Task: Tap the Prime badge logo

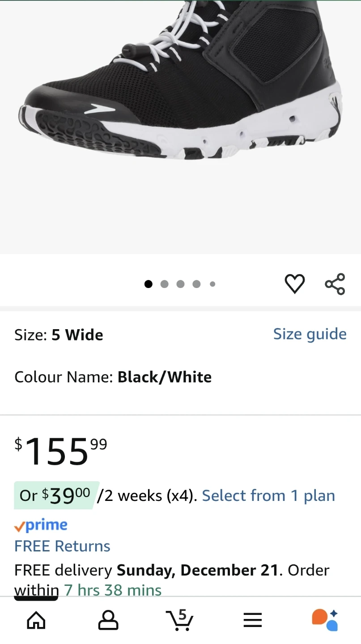Action: click(41, 525)
